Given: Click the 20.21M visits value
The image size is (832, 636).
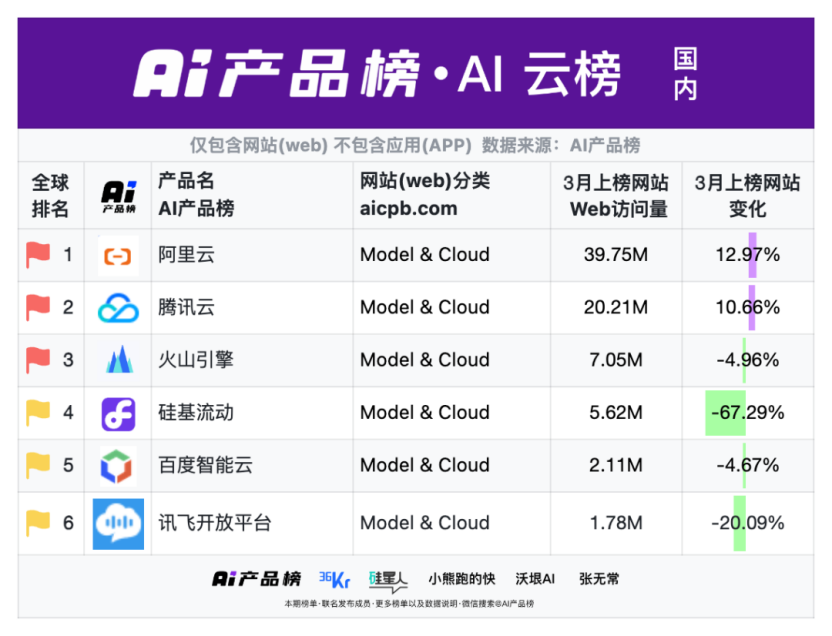Looking at the screenshot, I should [616, 307].
